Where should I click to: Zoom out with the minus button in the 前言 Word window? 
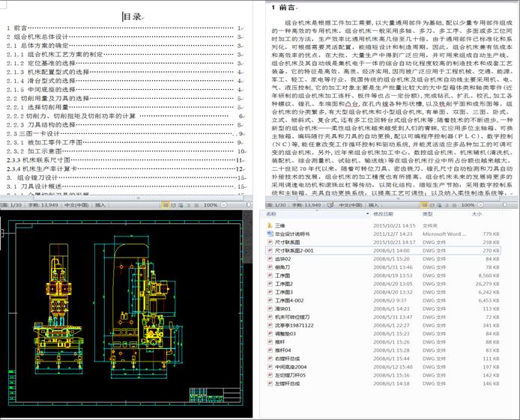point(480,205)
